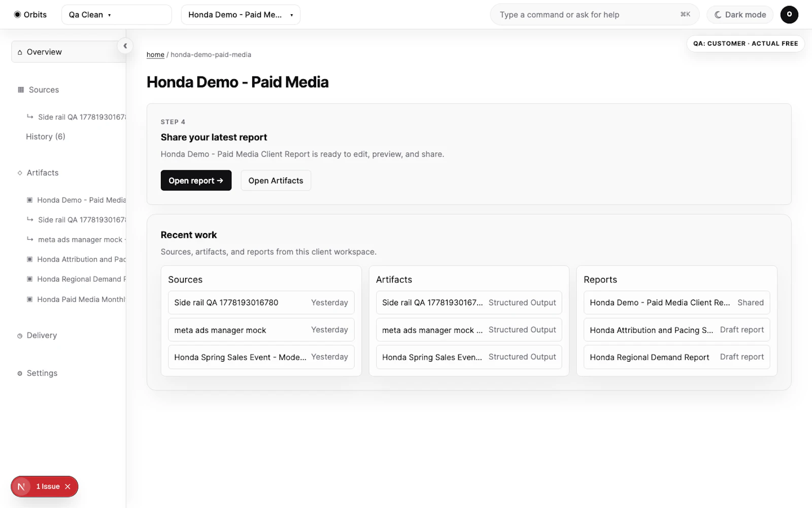Click the Sources grid icon in sidebar
This screenshot has height=508, width=812.
pos(21,90)
